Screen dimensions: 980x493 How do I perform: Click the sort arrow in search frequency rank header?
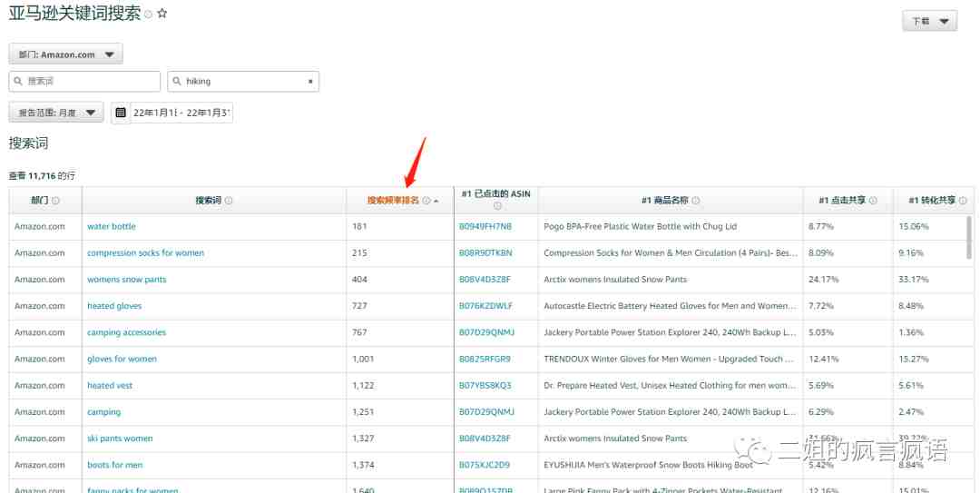pyautogui.click(x=436, y=201)
